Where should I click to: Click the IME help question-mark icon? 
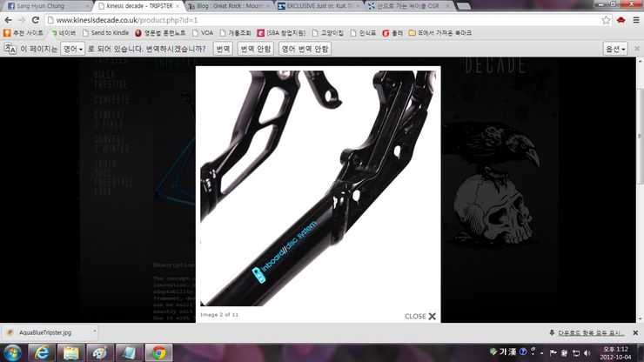point(523,352)
